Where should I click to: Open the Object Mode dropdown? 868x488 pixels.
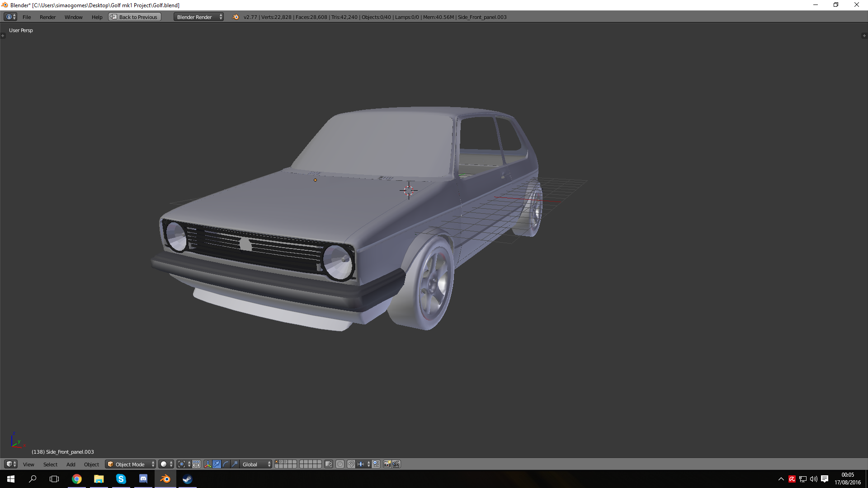[x=130, y=464]
